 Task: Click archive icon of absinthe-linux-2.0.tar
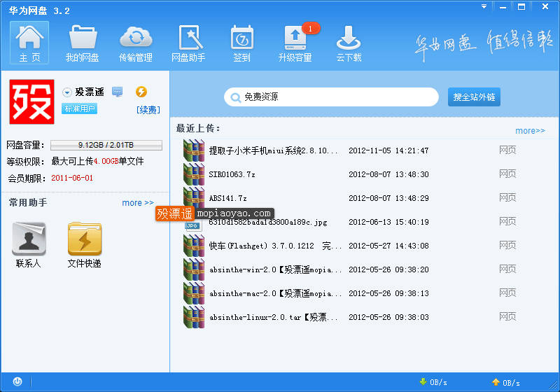click(x=194, y=317)
